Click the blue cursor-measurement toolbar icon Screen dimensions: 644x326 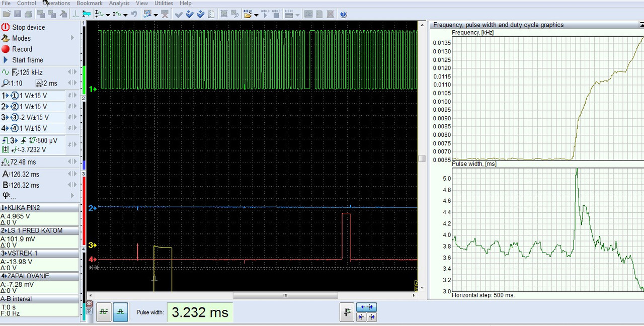click(x=87, y=14)
